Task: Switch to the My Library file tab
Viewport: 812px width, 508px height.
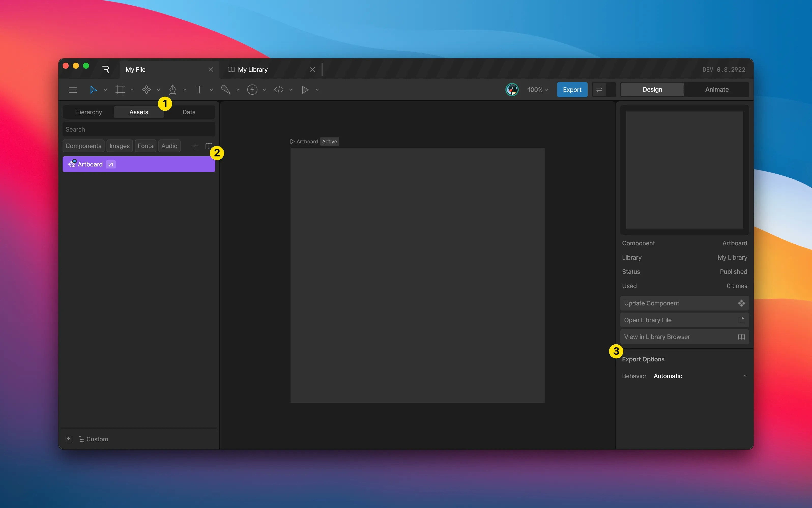Action: (253, 69)
